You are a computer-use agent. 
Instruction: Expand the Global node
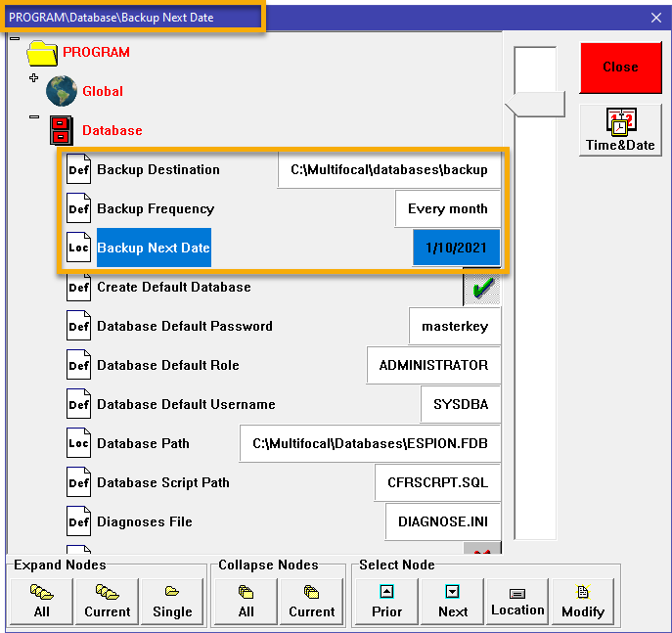[x=34, y=77]
